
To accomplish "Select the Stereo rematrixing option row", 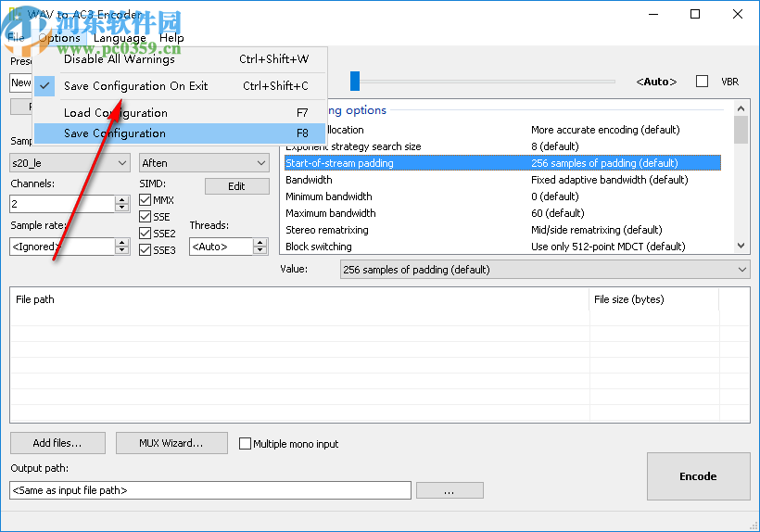I will click(502, 230).
